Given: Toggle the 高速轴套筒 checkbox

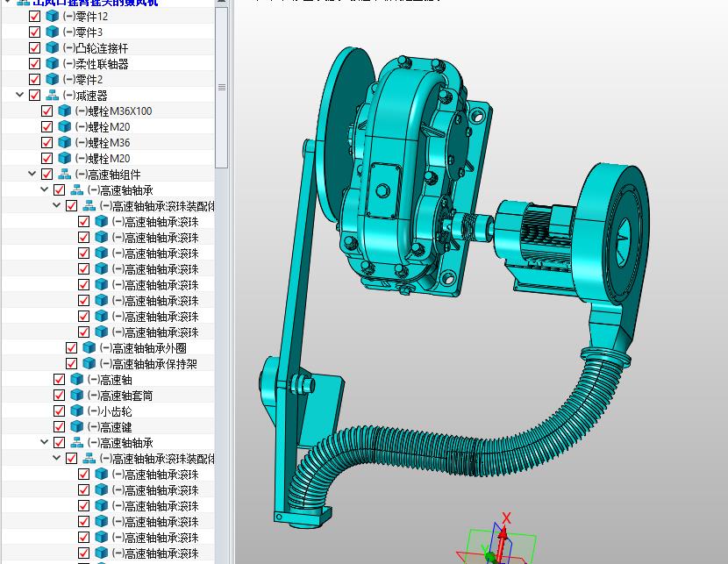Looking at the screenshot, I should pyautogui.click(x=59, y=395).
